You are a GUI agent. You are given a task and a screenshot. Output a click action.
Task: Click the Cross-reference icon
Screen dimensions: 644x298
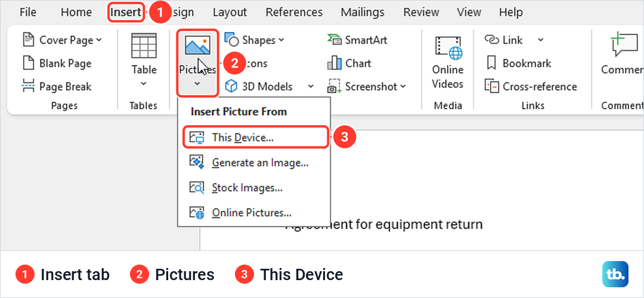point(491,86)
